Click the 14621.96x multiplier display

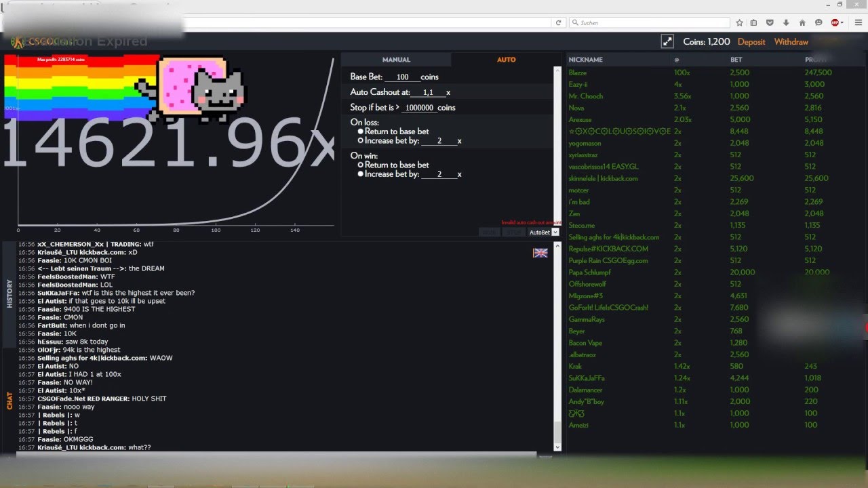pyautogui.click(x=170, y=144)
